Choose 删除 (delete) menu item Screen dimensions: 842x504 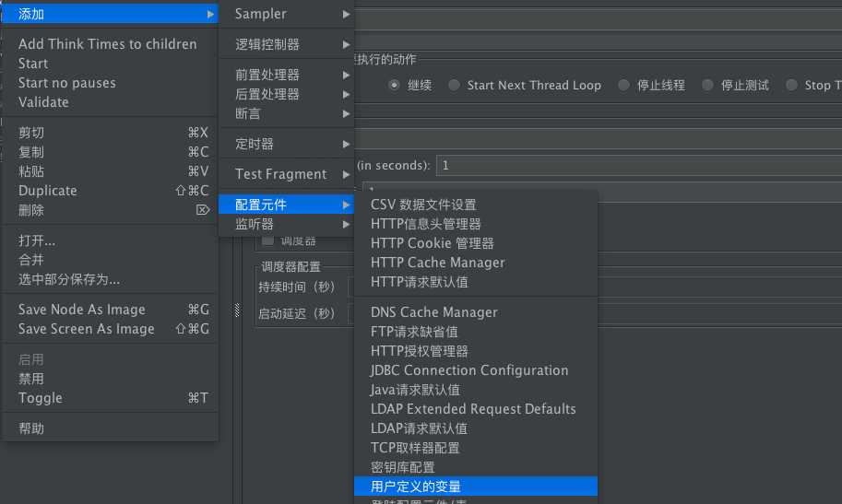(110, 210)
